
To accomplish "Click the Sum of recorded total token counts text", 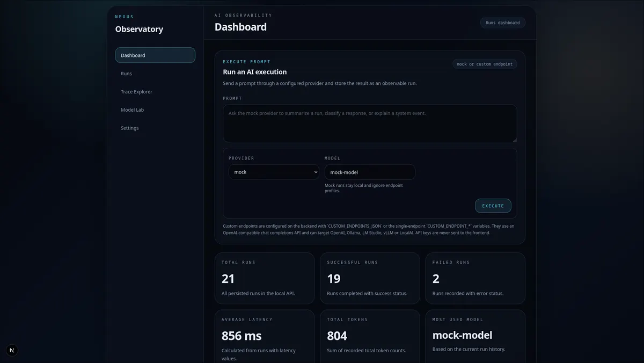I will (367, 351).
